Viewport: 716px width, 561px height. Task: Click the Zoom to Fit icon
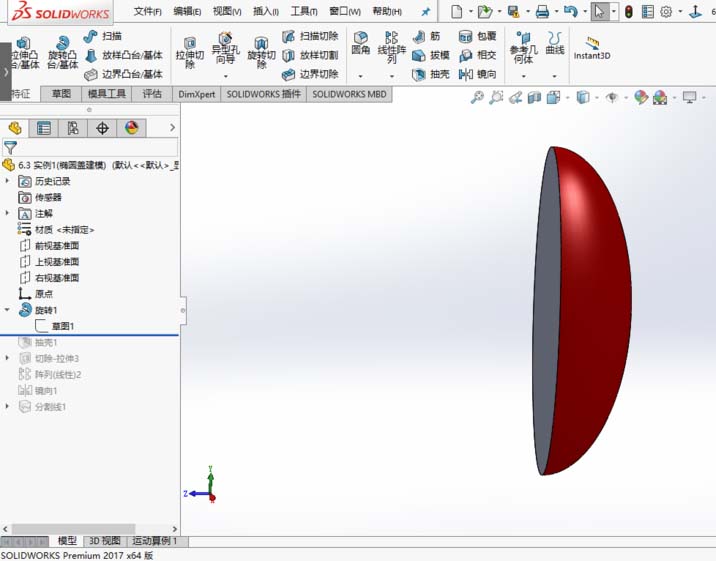[477, 97]
